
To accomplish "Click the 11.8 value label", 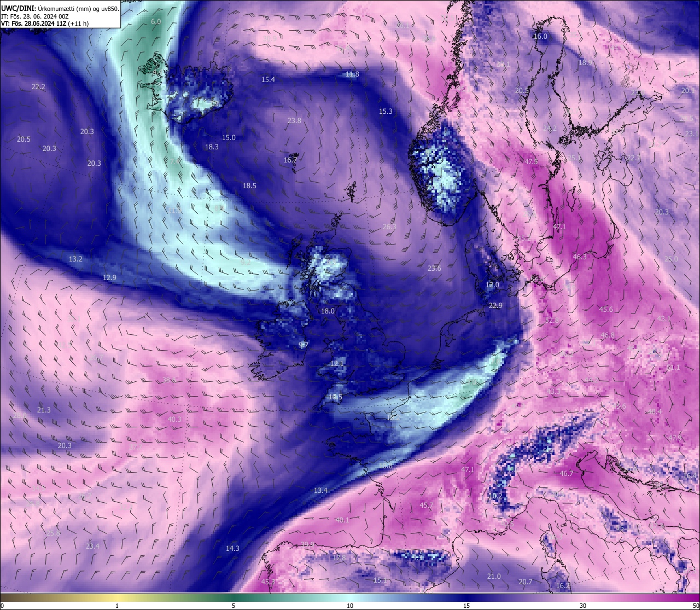I will coord(352,74).
